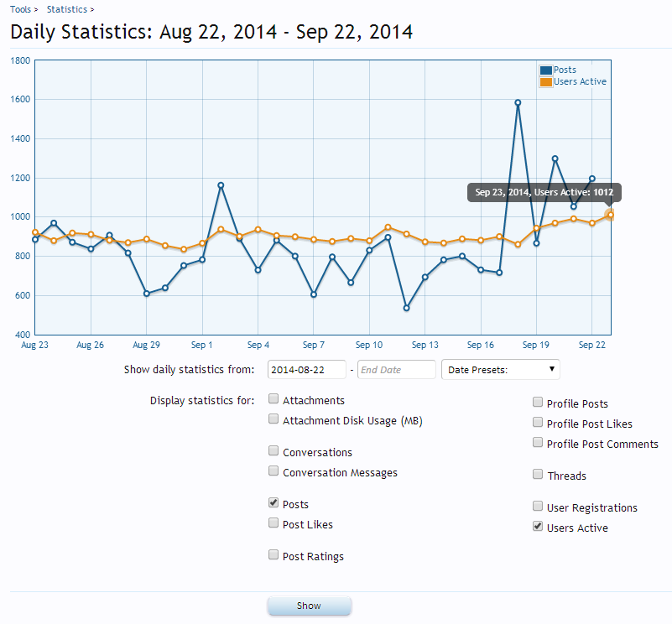Click the Sep 16 x-axis label

pyautogui.click(x=481, y=345)
